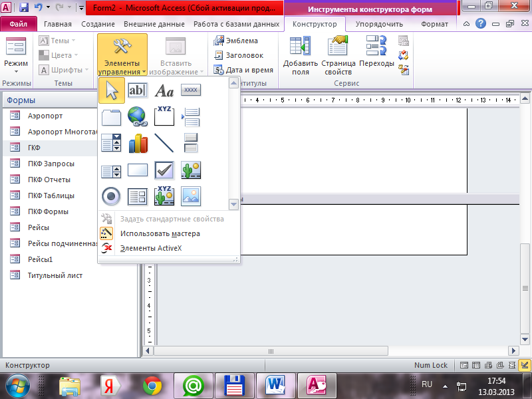Select the Chart control
Image resolution: width=532 pixels, height=399 pixels.
(138, 143)
